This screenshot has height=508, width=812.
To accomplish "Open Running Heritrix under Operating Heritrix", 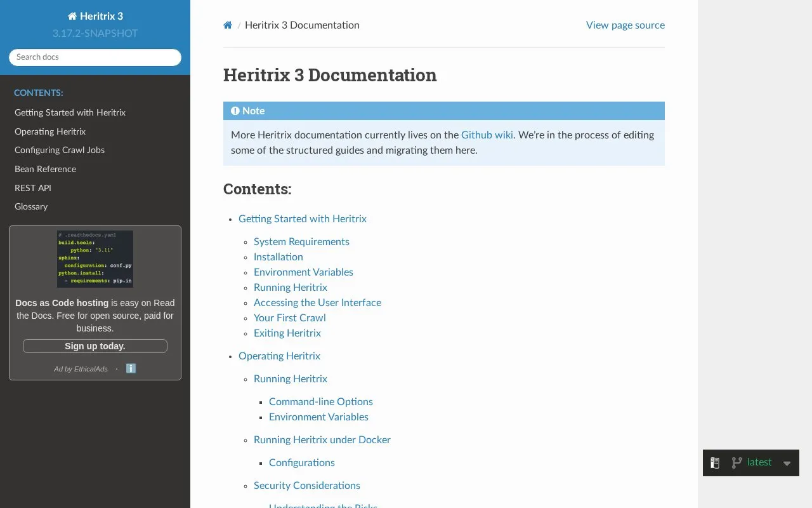I will [x=291, y=378].
